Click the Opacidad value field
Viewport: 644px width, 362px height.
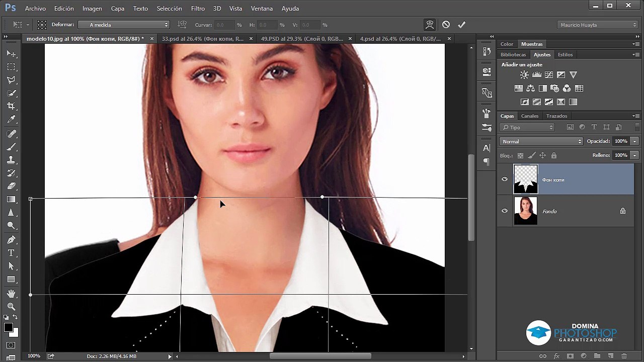point(621,141)
